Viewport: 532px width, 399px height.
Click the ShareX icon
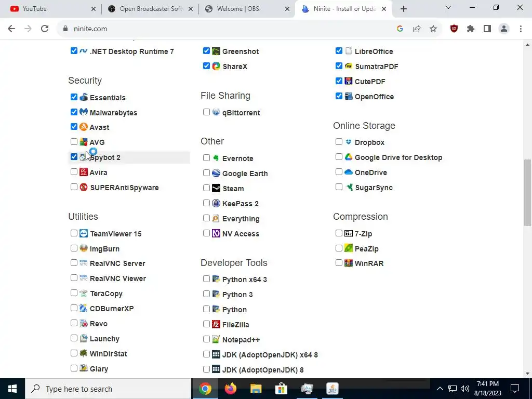216,66
